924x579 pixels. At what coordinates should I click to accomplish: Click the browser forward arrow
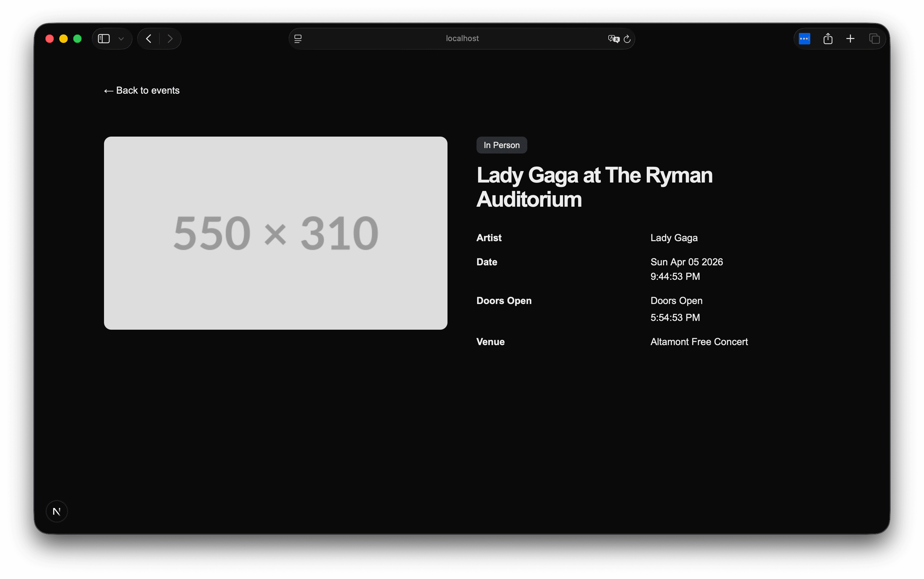coord(170,39)
